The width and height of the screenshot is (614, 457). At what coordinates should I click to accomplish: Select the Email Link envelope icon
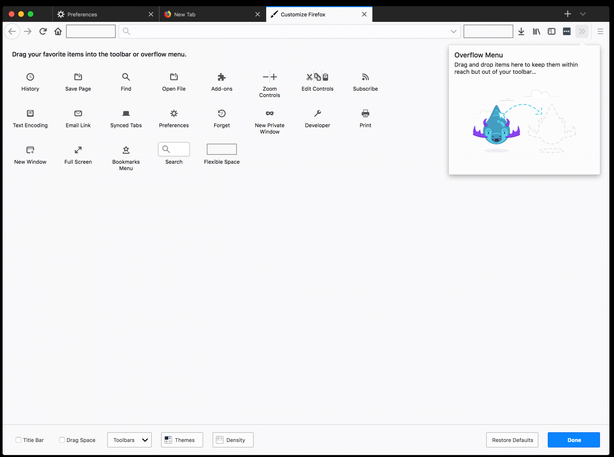click(78, 113)
